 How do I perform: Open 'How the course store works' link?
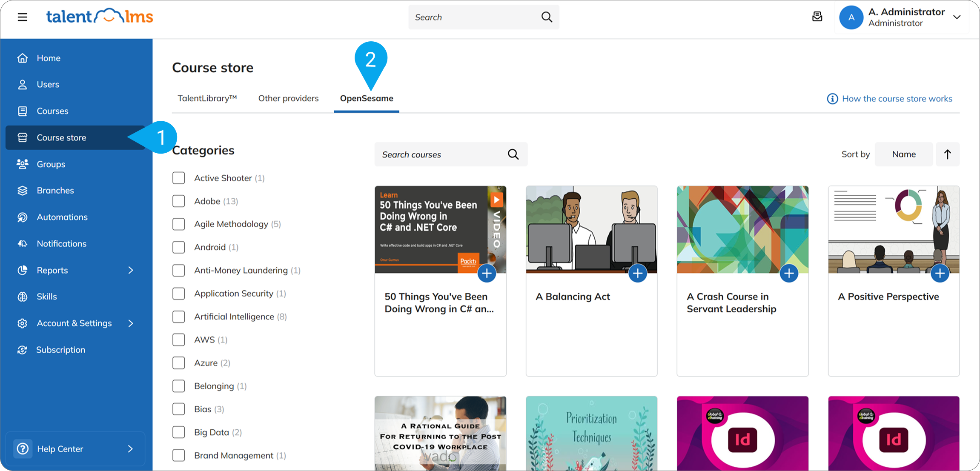[897, 99]
